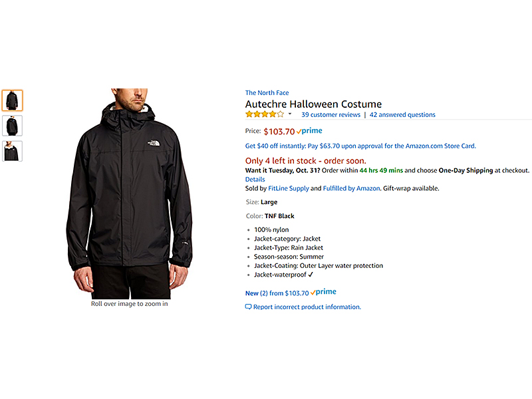The image size is (532, 399).
Task: Click the Prime logo next to price
Action: point(309,130)
